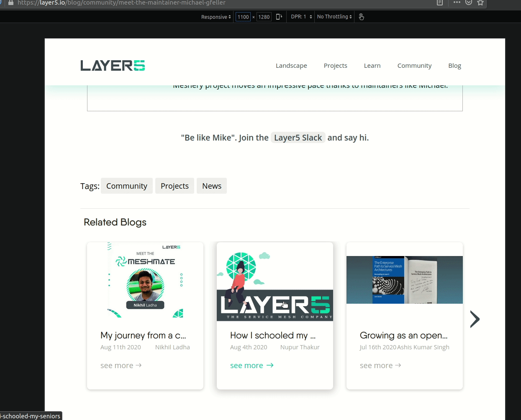Click the Aug 4th 2020 date text
The height and width of the screenshot is (420, 521).
(x=249, y=347)
